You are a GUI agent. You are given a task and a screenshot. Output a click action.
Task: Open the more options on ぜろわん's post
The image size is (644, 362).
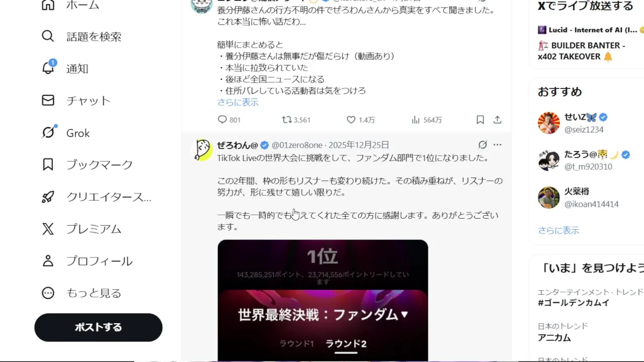point(498,145)
